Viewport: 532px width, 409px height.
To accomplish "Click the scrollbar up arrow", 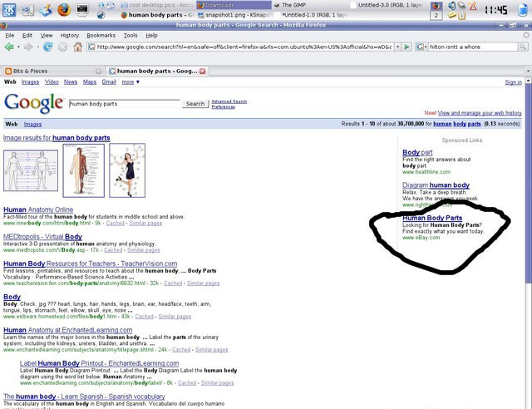I will coord(529,81).
